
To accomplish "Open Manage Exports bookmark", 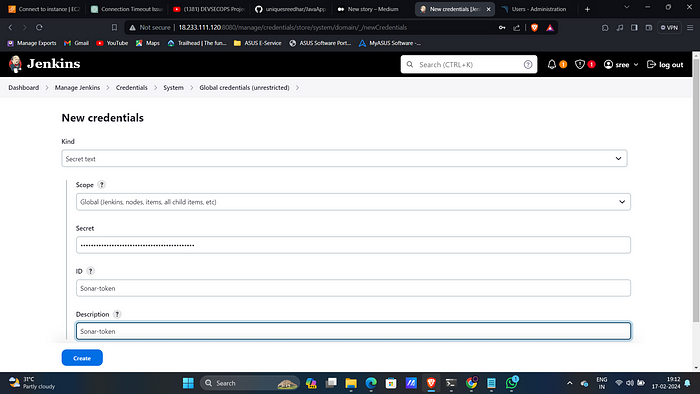I will (x=32, y=43).
